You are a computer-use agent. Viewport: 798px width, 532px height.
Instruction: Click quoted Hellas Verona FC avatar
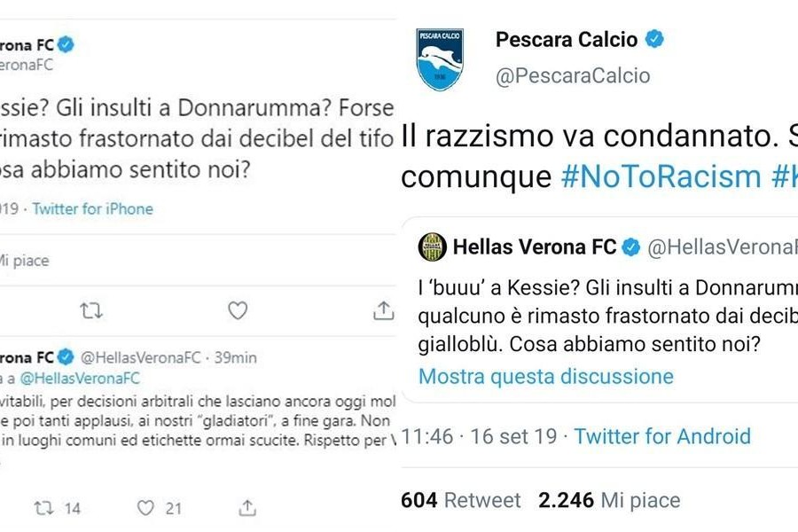432,246
